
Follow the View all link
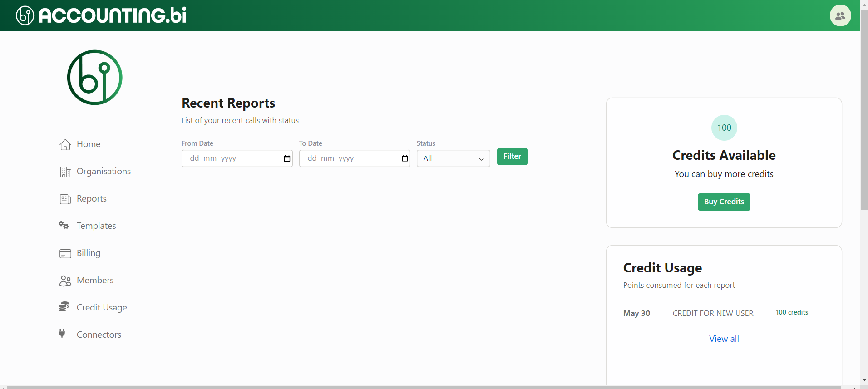tap(724, 339)
